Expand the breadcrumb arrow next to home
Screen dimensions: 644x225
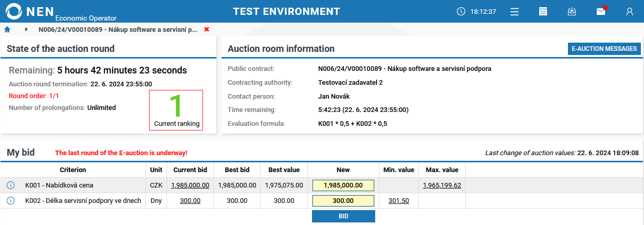[26, 29]
